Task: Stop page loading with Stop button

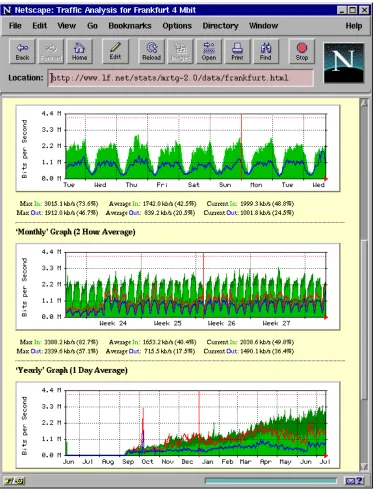Action: 302,52
